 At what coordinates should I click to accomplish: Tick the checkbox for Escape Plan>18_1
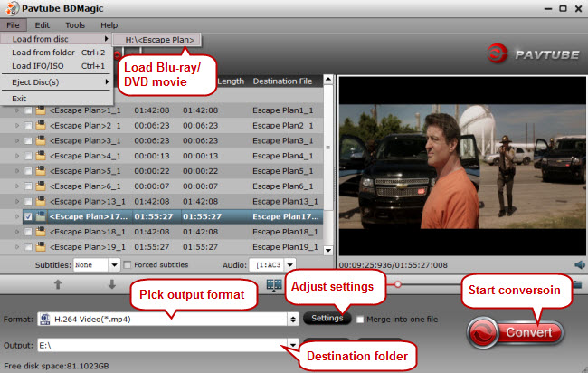28,232
